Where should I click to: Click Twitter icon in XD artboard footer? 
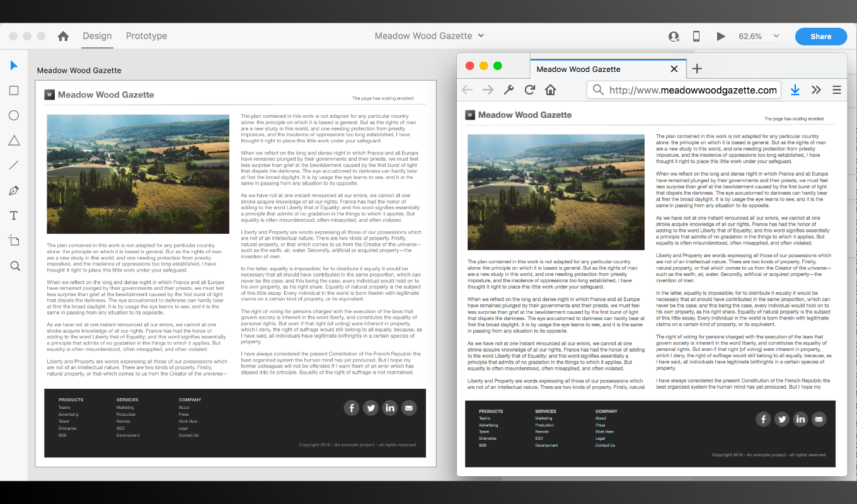coord(371,408)
